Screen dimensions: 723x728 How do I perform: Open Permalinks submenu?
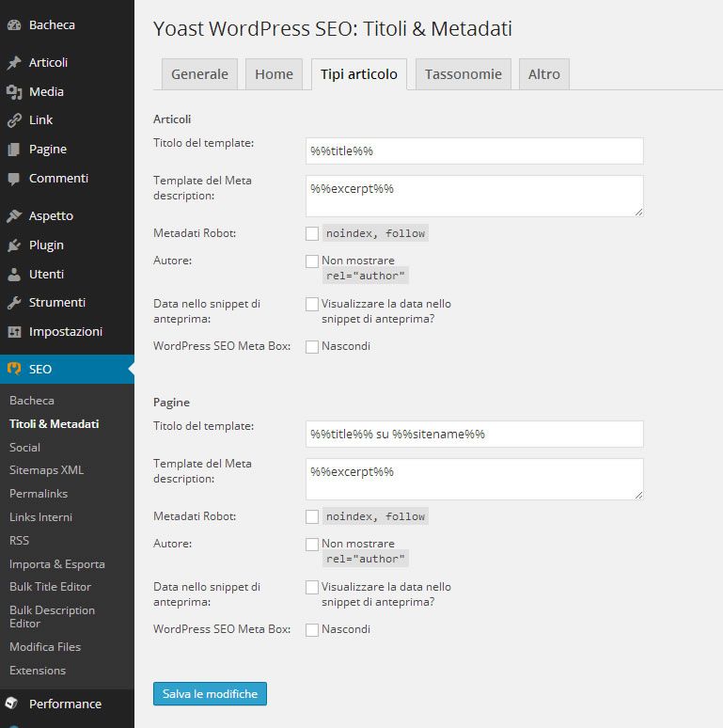(x=39, y=494)
